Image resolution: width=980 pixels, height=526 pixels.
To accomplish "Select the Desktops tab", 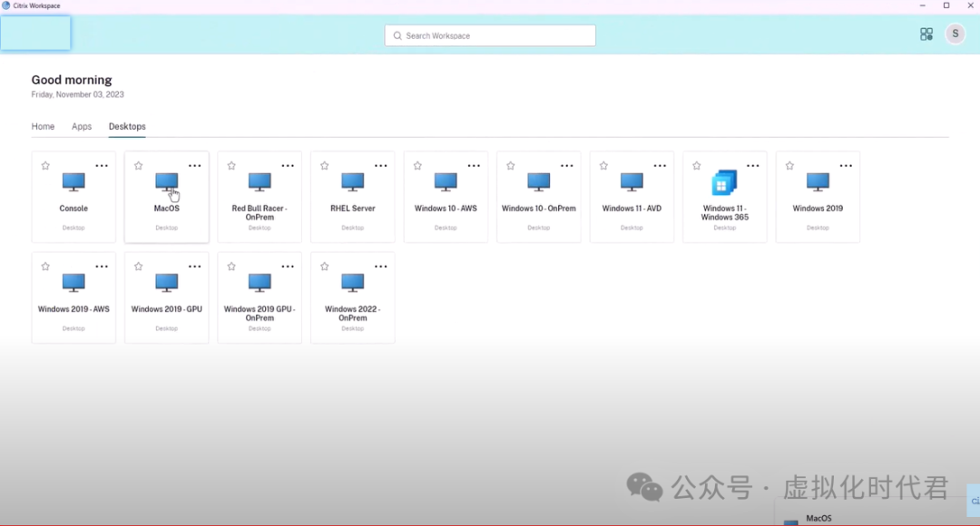I will click(127, 126).
